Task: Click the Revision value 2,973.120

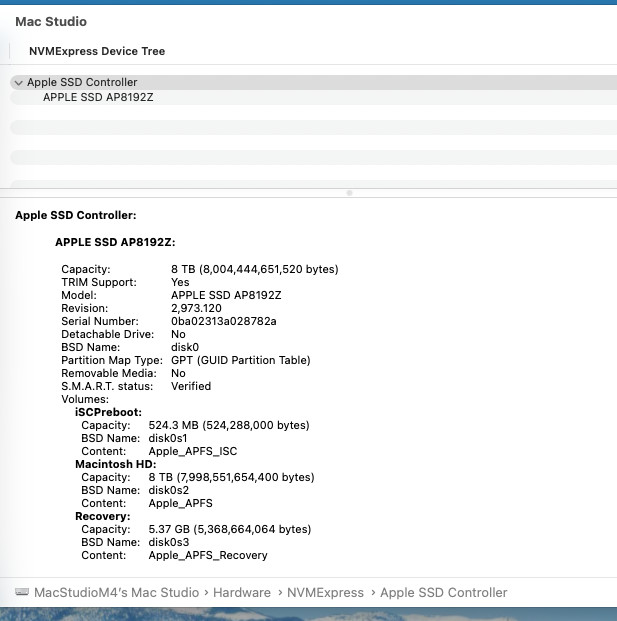Action: coord(196,308)
